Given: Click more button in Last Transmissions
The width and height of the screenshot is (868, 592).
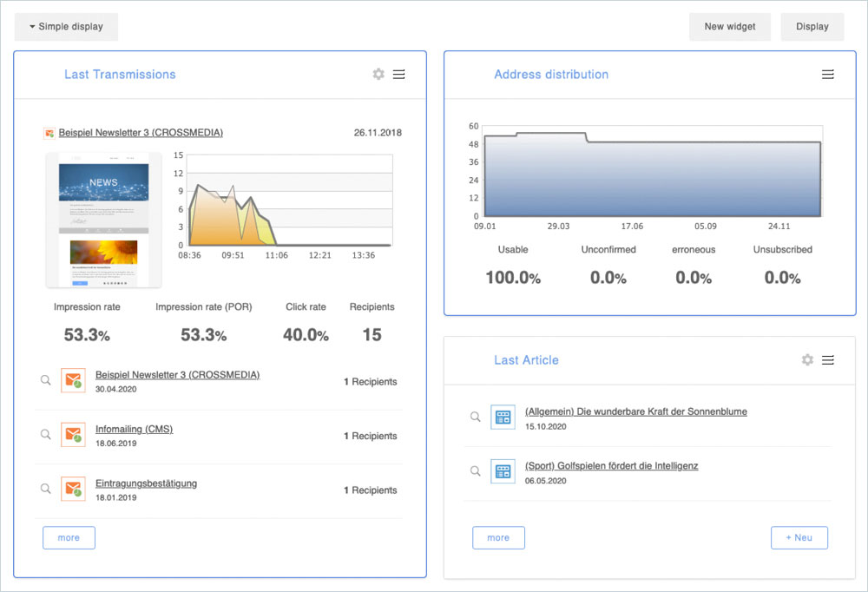Looking at the screenshot, I should point(69,537).
